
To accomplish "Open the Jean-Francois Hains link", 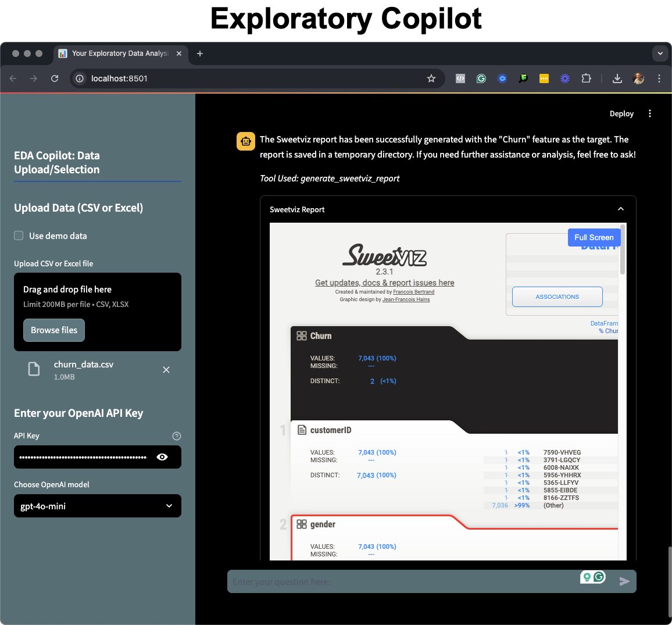I will [406, 299].
